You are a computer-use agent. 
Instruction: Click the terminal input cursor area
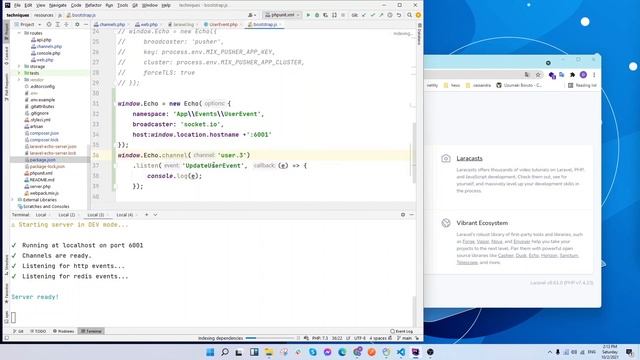point(13,317)
